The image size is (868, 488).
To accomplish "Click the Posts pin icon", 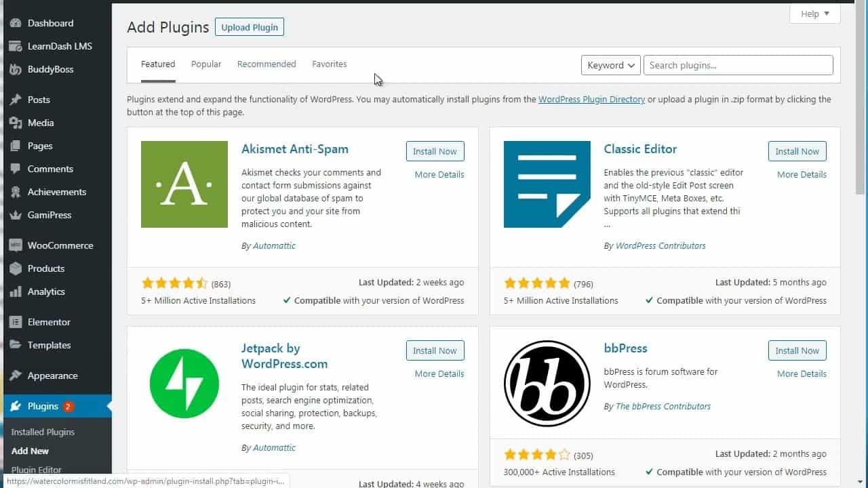I will [16, 100].
